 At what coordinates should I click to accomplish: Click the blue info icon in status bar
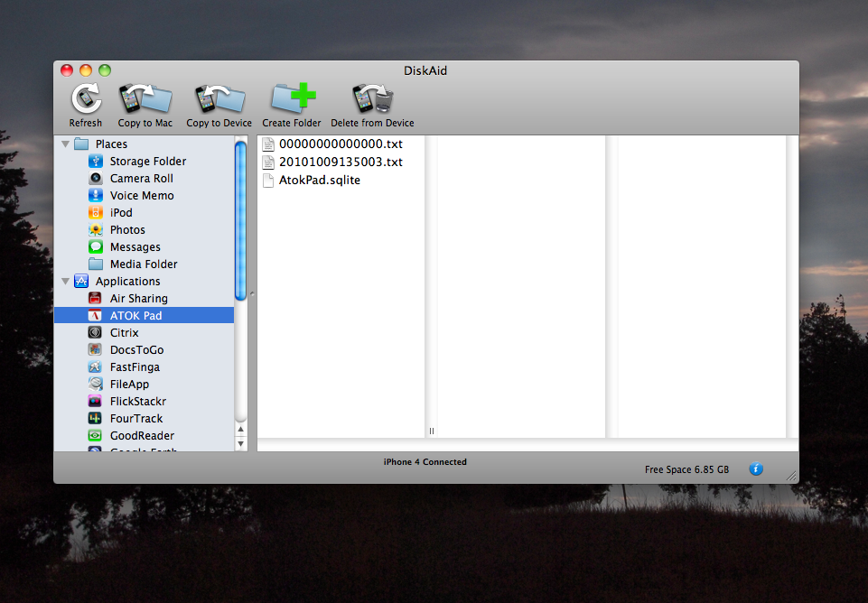[x=756, y=469]
